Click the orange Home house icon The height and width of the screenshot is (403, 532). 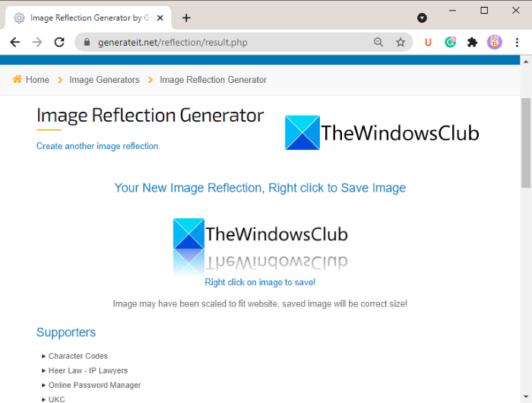[17, 79]
